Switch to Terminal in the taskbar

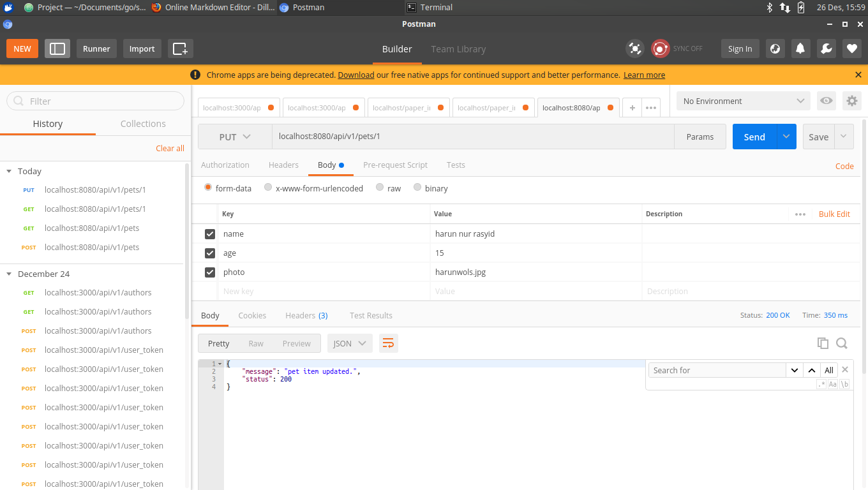pyautogui.click(x=430, y=8)
